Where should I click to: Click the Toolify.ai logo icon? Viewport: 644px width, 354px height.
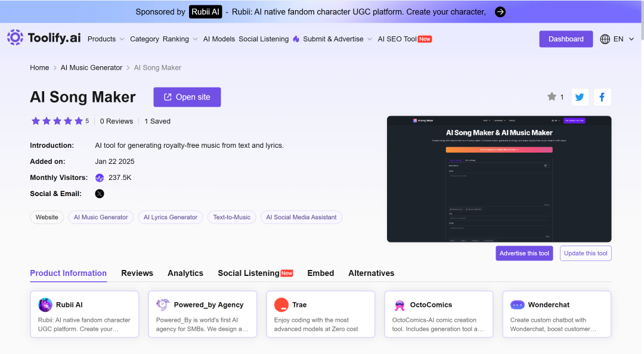[x=15, y=38]
